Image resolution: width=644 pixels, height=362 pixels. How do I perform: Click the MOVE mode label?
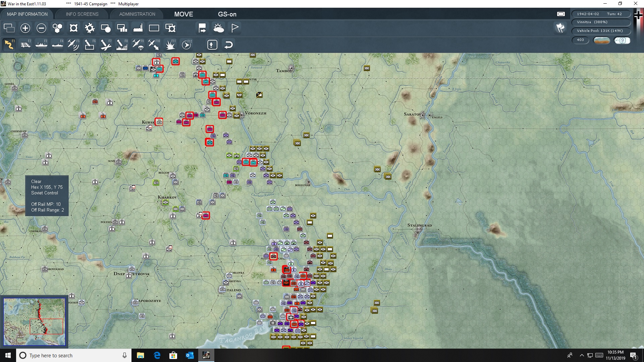183,14
